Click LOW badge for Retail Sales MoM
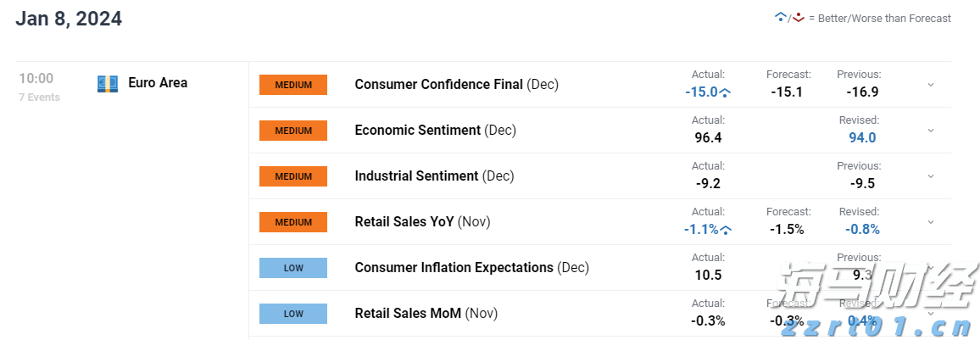The image size is (980, 340). coord(293,314)
